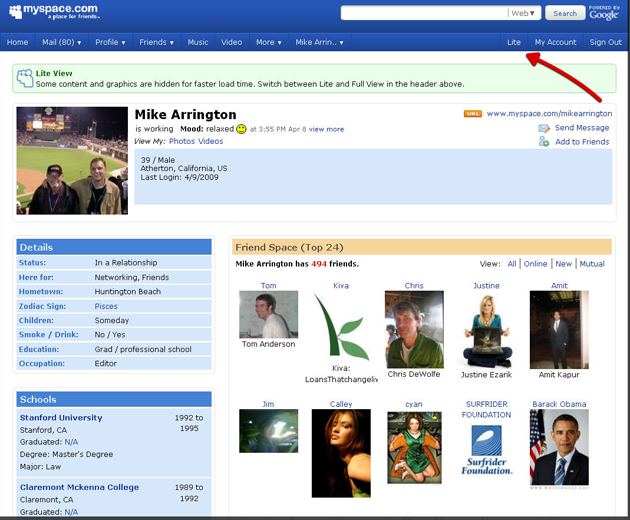Click Tom Anderson's photo
Screen dimensions: 630x520
[268, 314]
